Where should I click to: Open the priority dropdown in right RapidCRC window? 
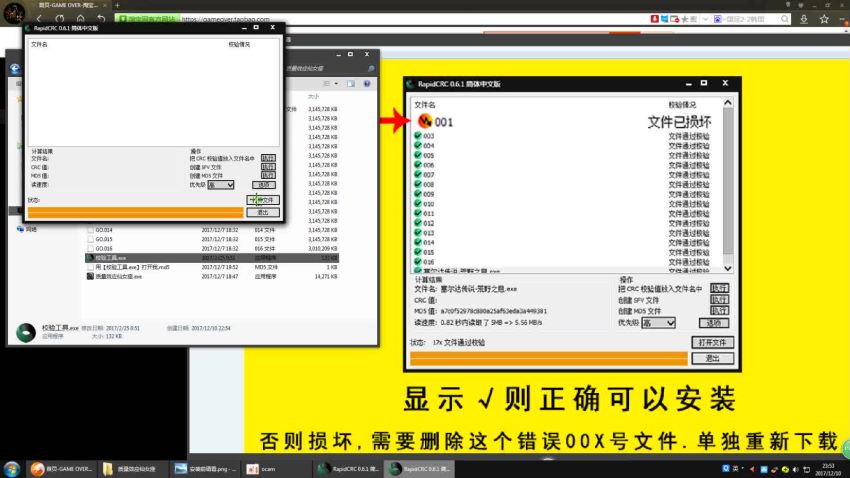(658, 323)
